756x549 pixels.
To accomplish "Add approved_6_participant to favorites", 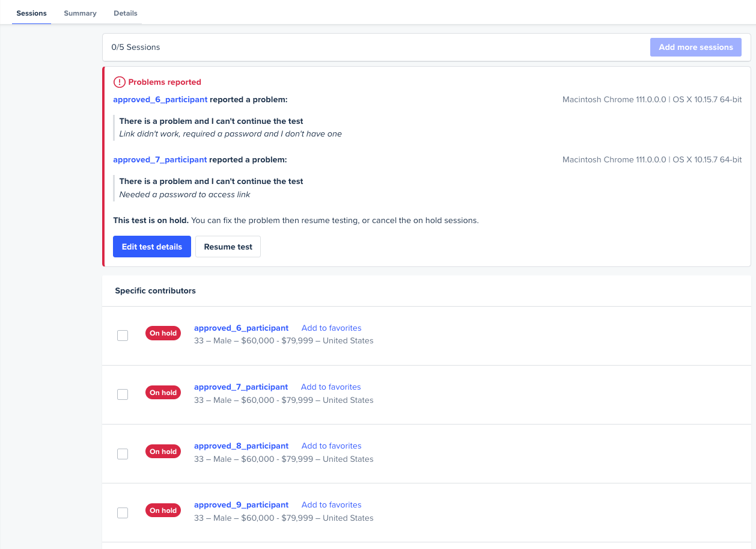I will (331, 328).
